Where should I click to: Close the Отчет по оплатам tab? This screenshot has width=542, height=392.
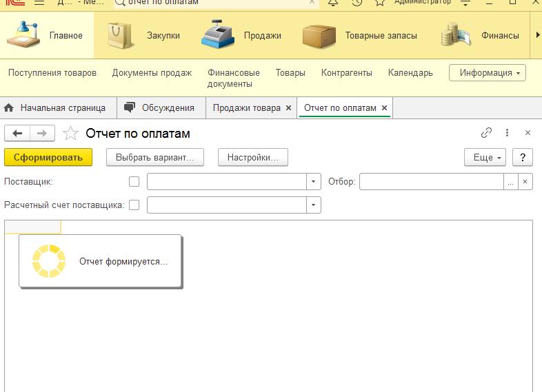point(384,108)
